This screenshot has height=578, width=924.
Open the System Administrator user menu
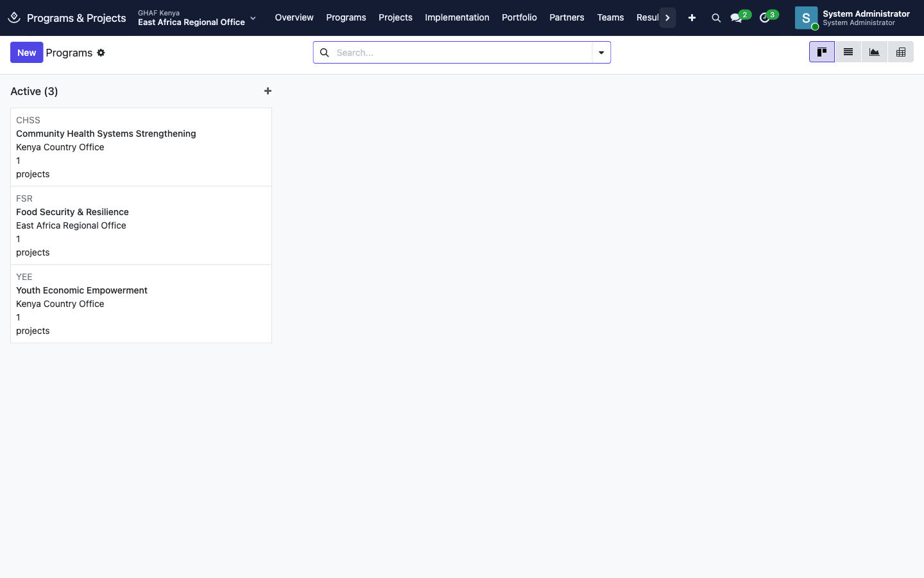853,18
